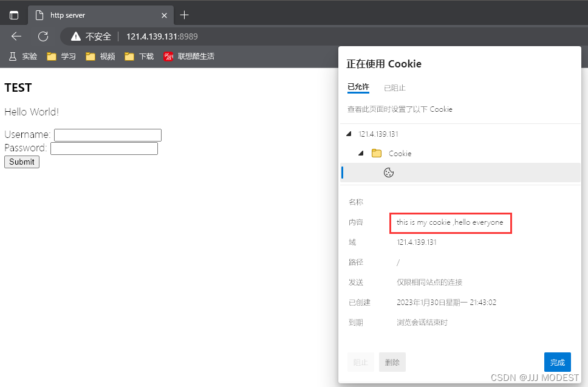Click the not secure warning icon
The height and width of the screenshot is (387, 588).
click(x=76, y=36)
